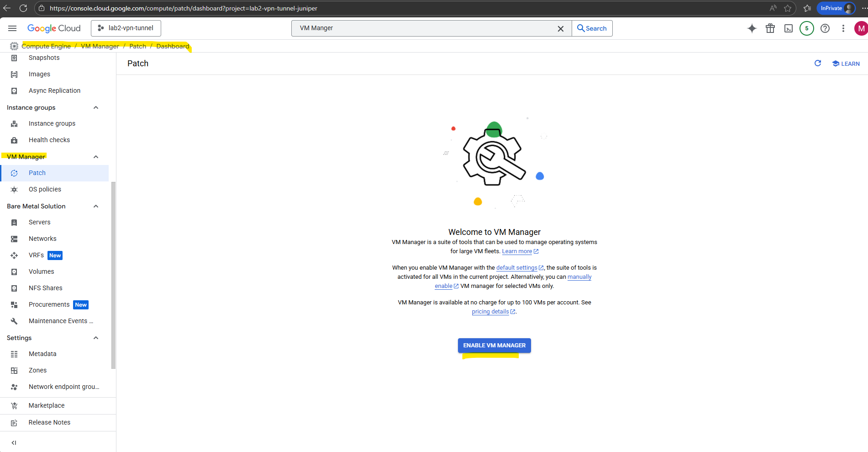Screen dimensions: 868x452
Task: Open Health checks in the sidebar
Action: [55, 140]
